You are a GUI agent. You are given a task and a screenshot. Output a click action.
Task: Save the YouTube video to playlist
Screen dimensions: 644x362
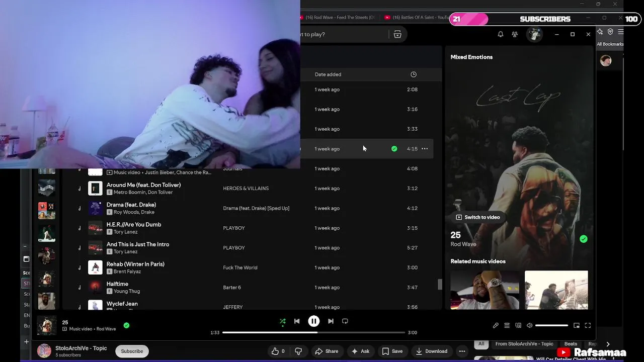click(x=392, y=351)
